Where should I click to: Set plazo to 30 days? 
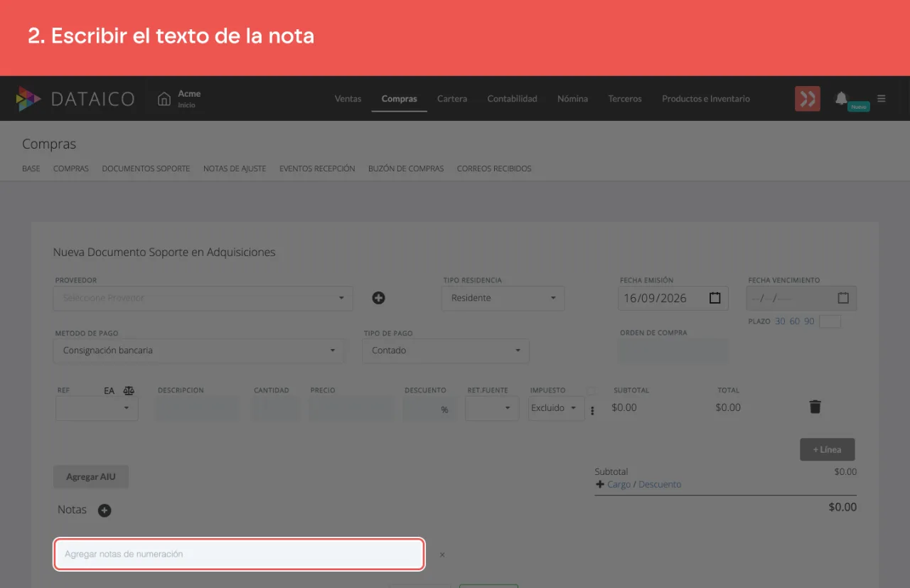coord(780,321)
